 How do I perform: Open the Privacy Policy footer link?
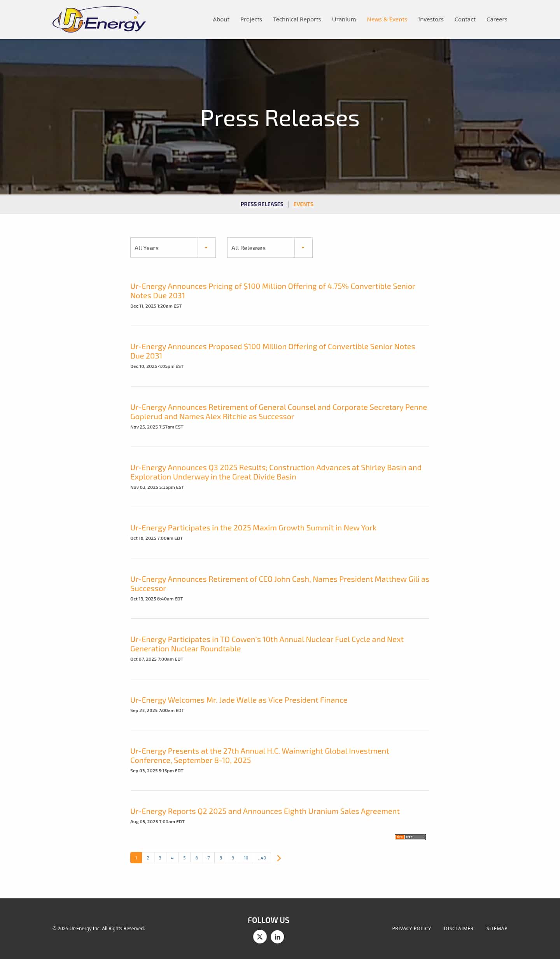tap(411, 928)
